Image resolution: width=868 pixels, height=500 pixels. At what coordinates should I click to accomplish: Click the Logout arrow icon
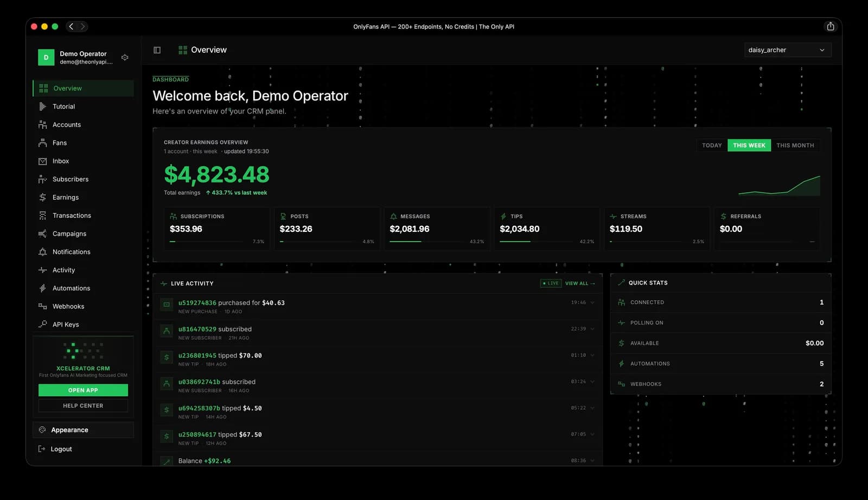click(42, 449)
